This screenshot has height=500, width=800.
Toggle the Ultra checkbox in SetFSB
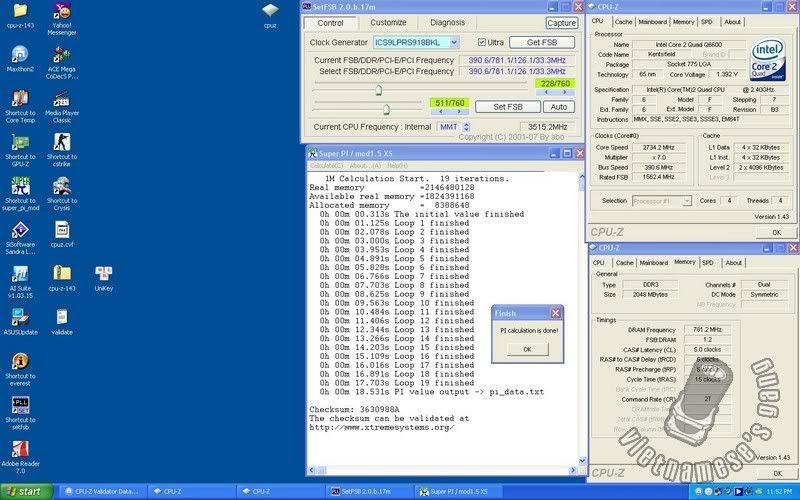pos(482,42)
